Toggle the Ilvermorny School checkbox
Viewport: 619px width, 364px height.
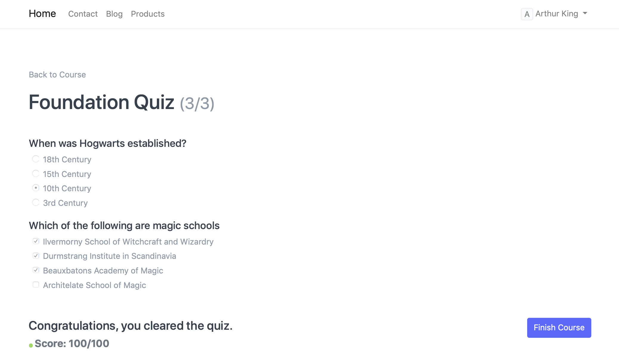pos(36,241)
